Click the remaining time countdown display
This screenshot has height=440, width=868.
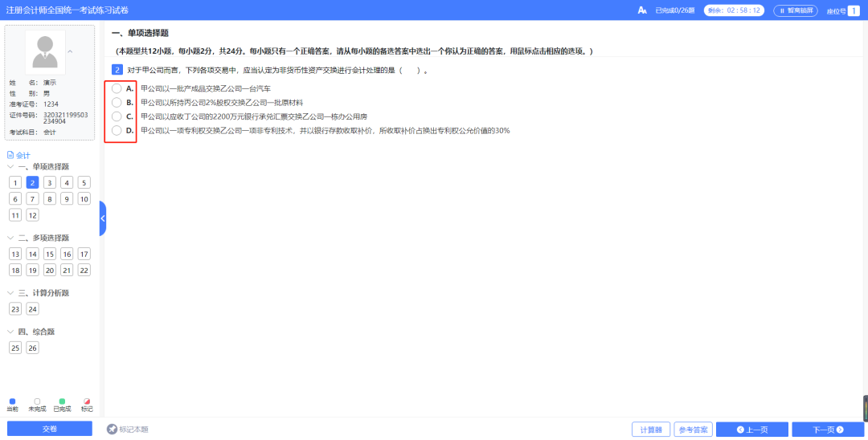(734, 10)
